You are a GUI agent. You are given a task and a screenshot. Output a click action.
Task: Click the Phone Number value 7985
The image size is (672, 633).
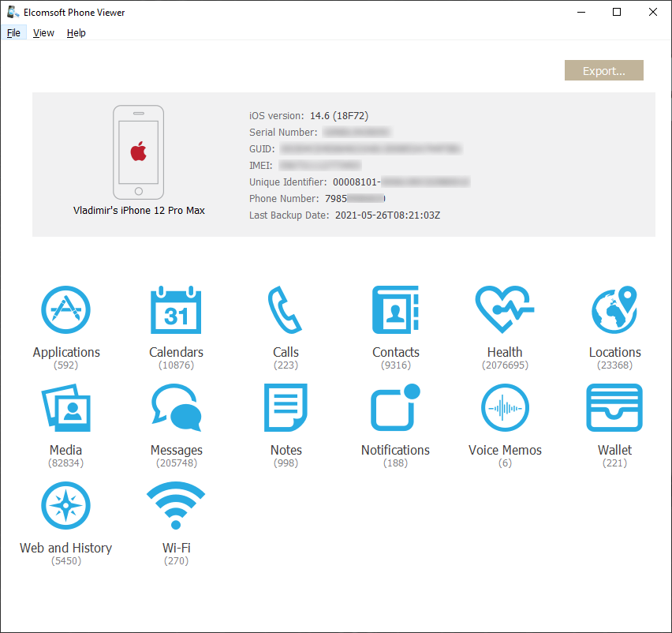335,199
